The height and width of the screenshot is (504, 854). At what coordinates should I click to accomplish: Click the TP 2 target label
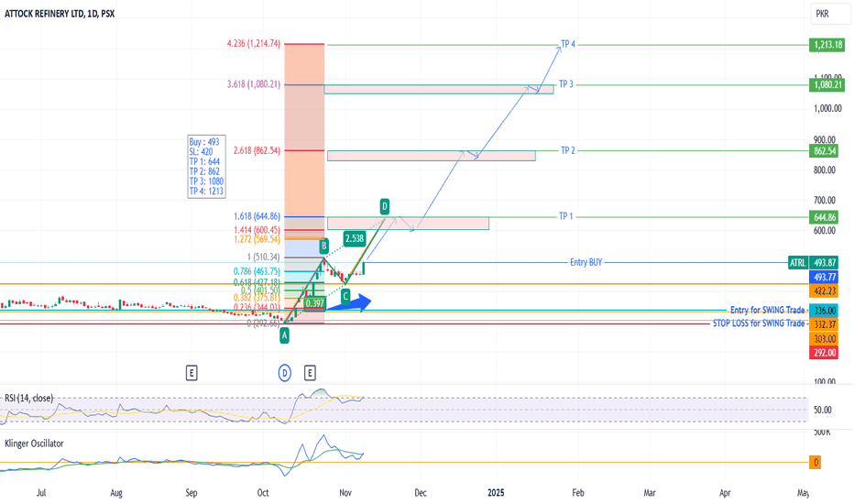click(568, 150)
